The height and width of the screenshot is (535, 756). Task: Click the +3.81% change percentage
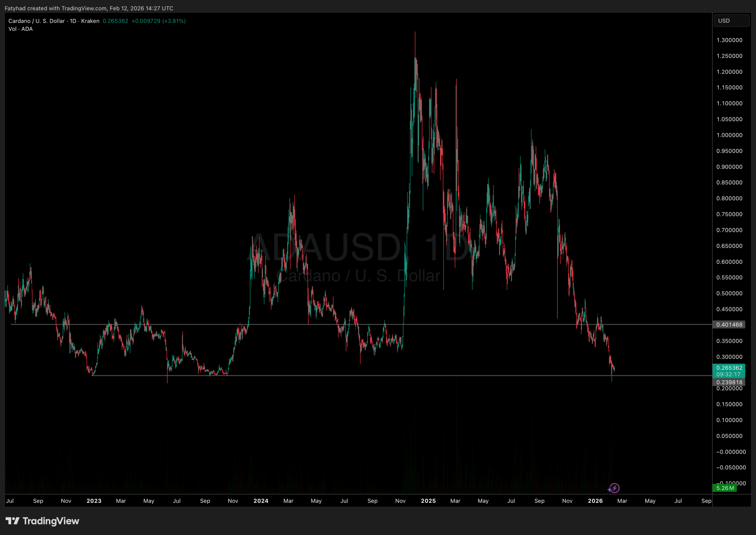point(174,21)
